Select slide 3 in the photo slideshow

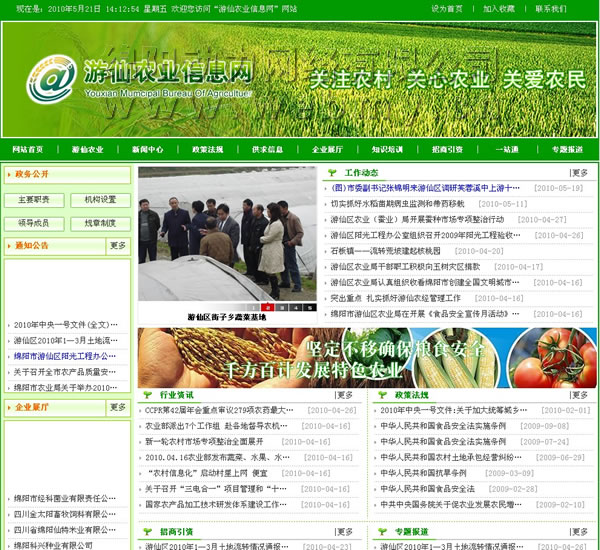click(x=282, y=307)
